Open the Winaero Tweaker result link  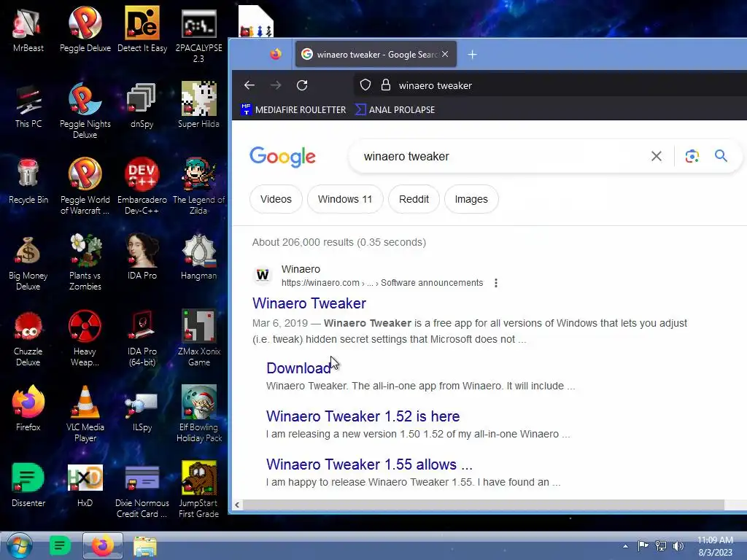pyautogui.click(x=309, y=303)
